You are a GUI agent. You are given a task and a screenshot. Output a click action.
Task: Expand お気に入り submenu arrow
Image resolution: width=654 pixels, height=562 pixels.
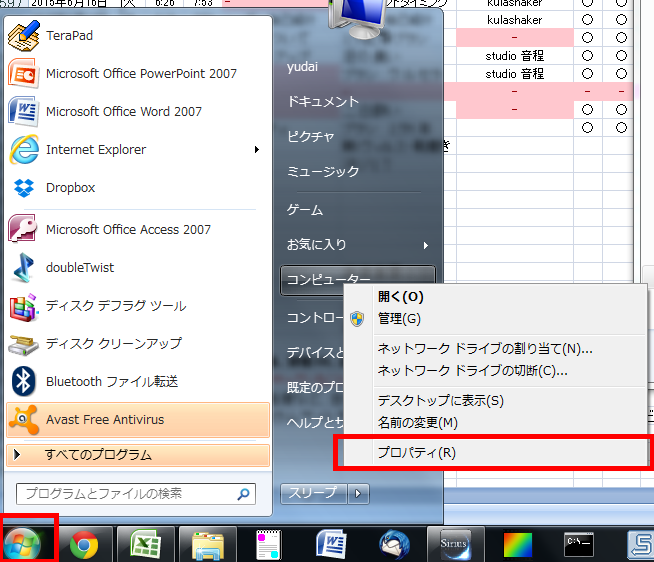tap(425, 245)
